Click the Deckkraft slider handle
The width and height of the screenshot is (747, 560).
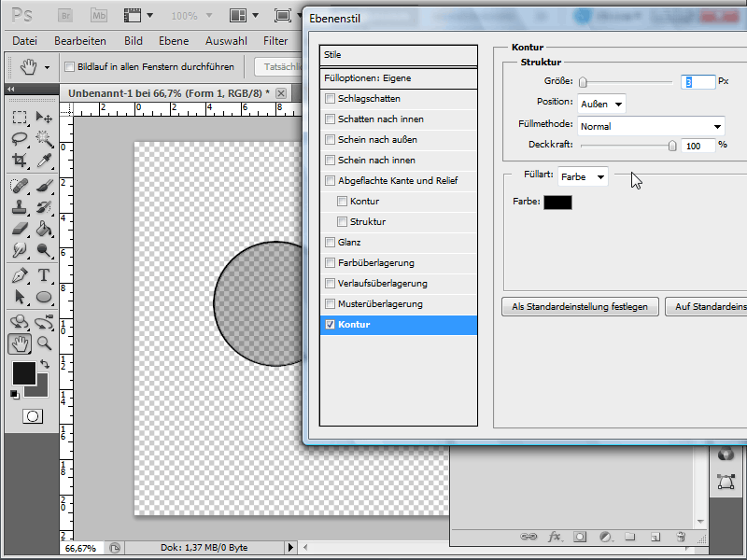[x=672, y=146]
